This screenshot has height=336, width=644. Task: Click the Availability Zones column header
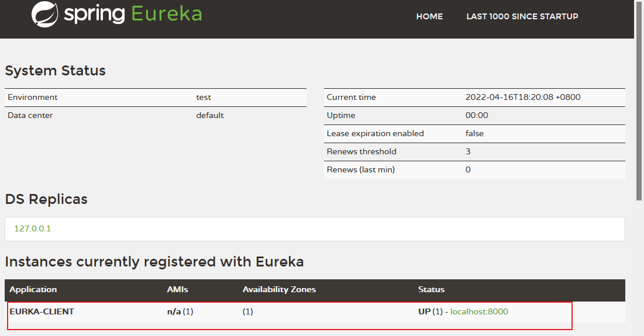pos(279,289)
